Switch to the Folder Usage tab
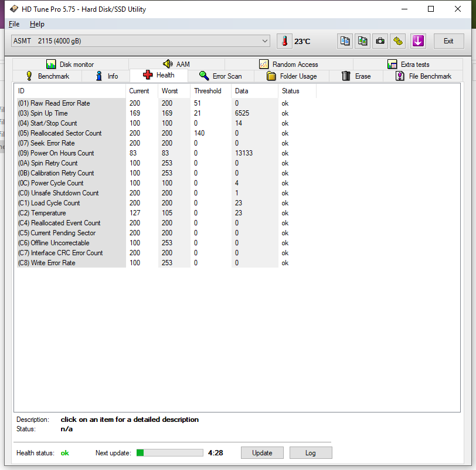Image resolution: width=476 pixels, height=470 pixels. [292, 76]
